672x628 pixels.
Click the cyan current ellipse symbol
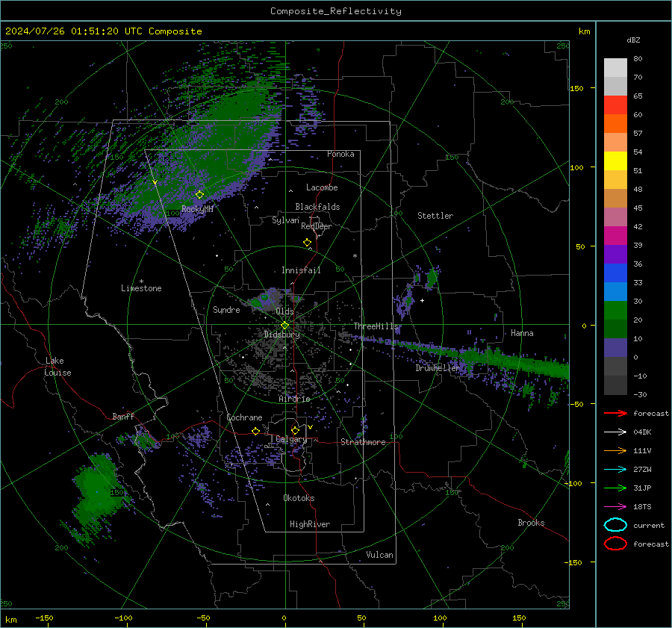click(615, 525)
